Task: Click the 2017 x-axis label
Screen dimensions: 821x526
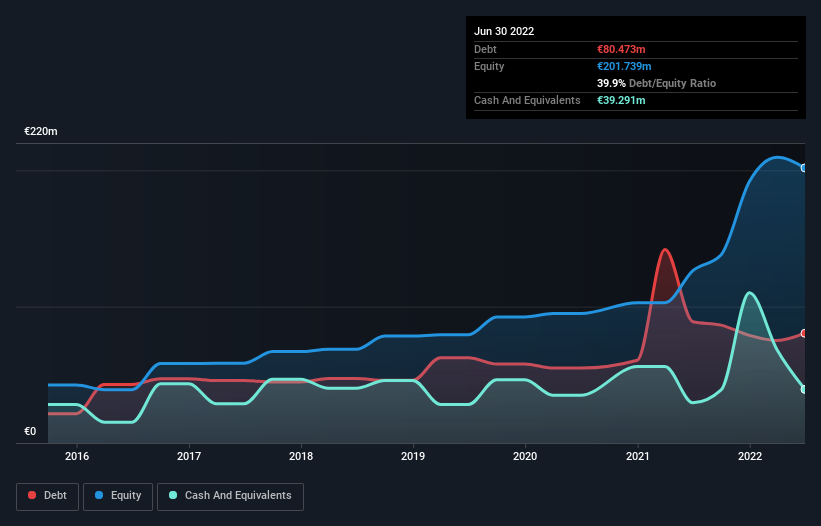Action: coord(189,456)
